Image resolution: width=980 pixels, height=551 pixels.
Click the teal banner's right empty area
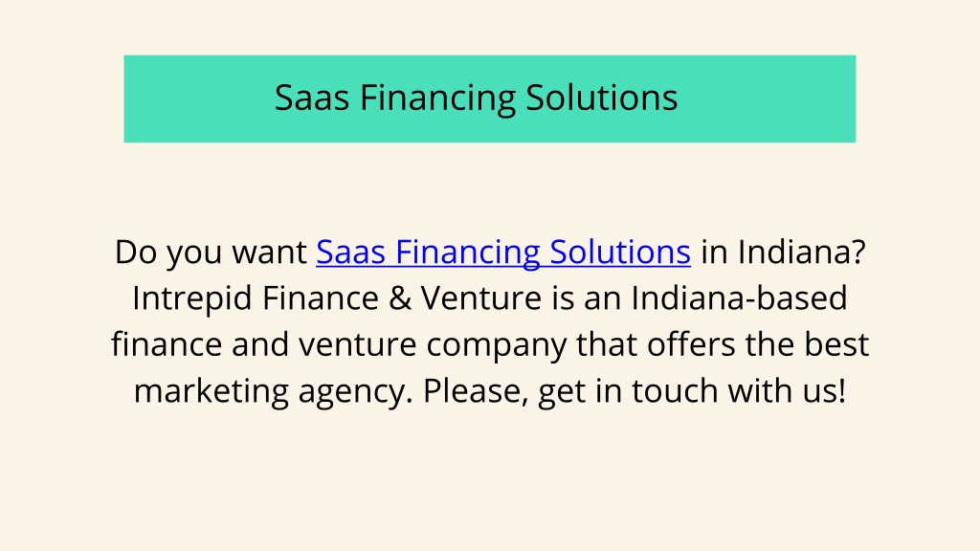[768, 99]
